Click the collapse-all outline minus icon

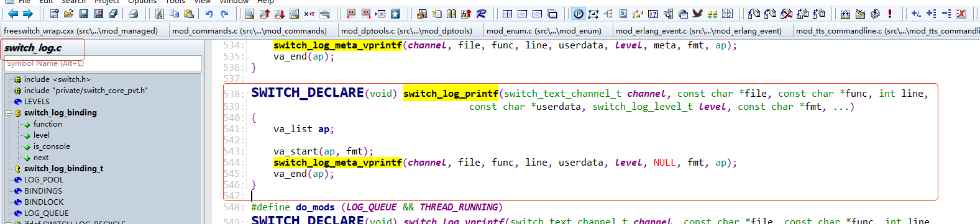coord(946,14)
